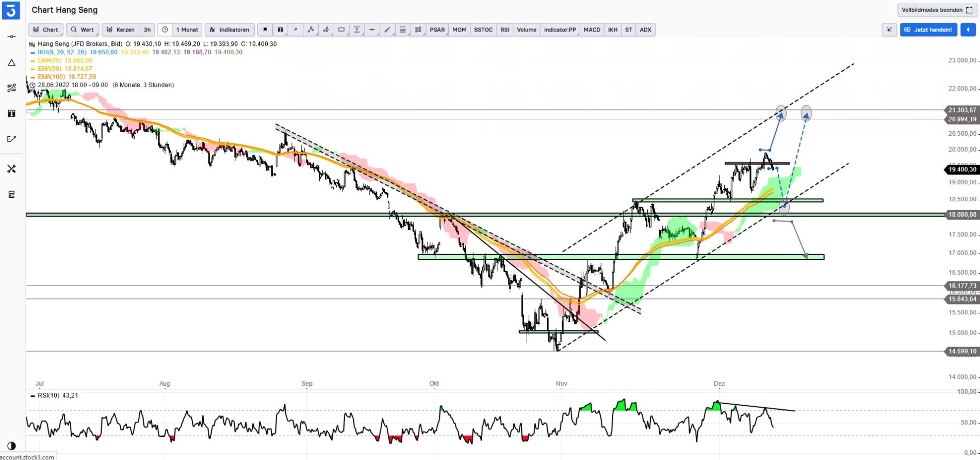Open the wrench and screwdriver tools icon
The image size is (980, 460).
[x=11, y=169]
